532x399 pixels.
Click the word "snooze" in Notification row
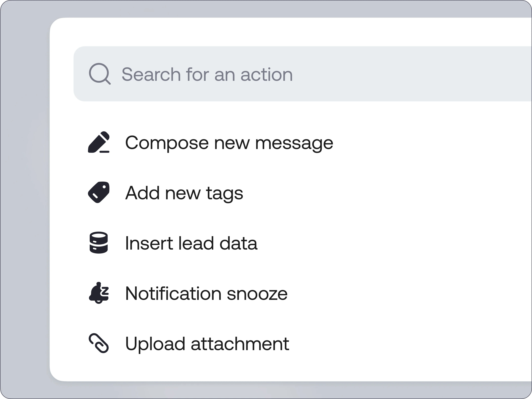257,294
